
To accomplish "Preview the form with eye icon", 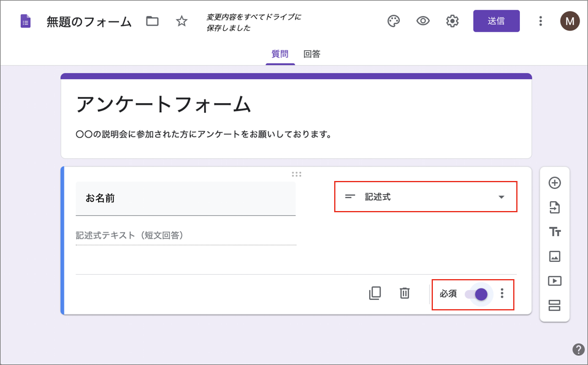I will (423, 21).
